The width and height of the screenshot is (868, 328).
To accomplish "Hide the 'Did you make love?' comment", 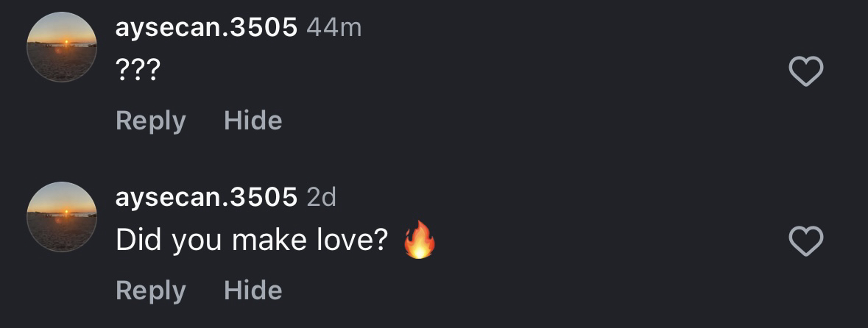I will (x=253, y=290).
